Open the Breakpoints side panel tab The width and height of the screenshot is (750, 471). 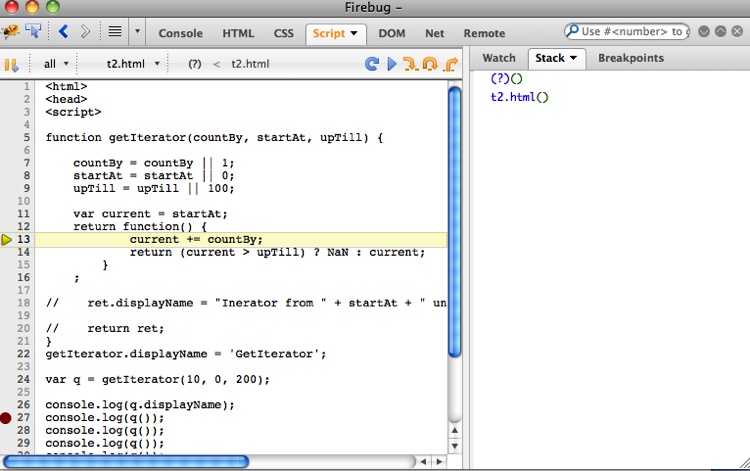pyautogui.click(x=631, y=58)
